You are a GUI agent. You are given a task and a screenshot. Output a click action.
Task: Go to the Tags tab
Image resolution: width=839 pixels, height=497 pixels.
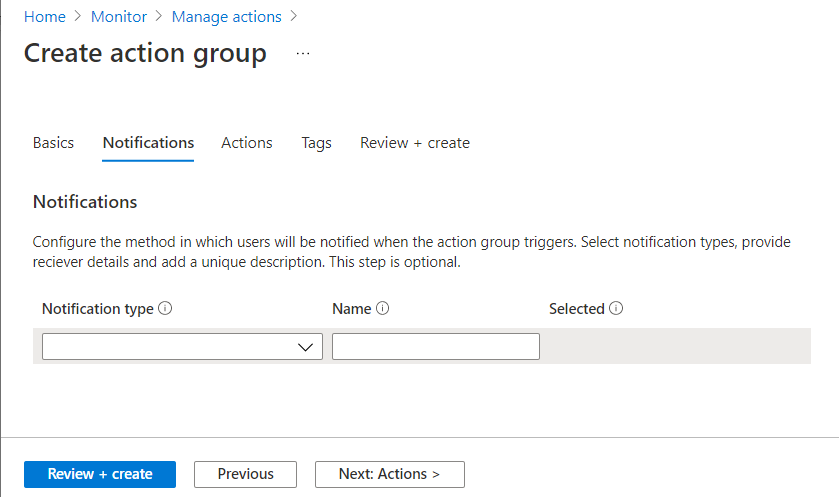point(316,143)
